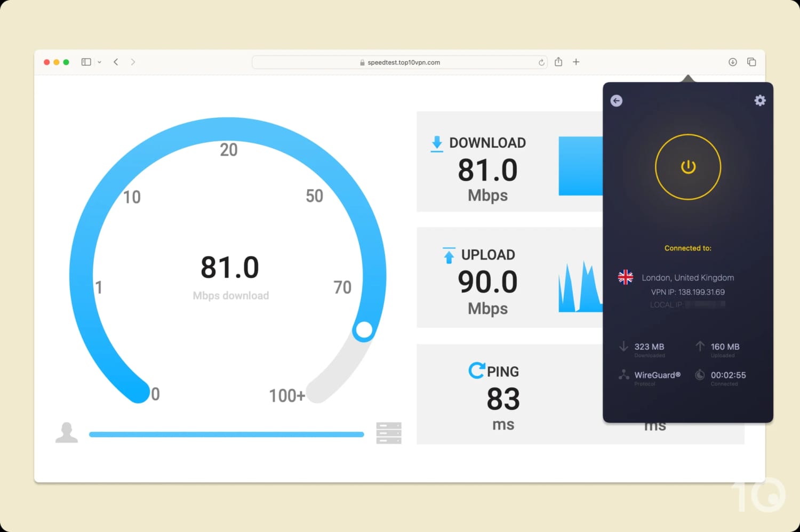Viewport: 800px width, 532px height.
Task: Go back with the Safari back arrow
Action: [116, 62]
